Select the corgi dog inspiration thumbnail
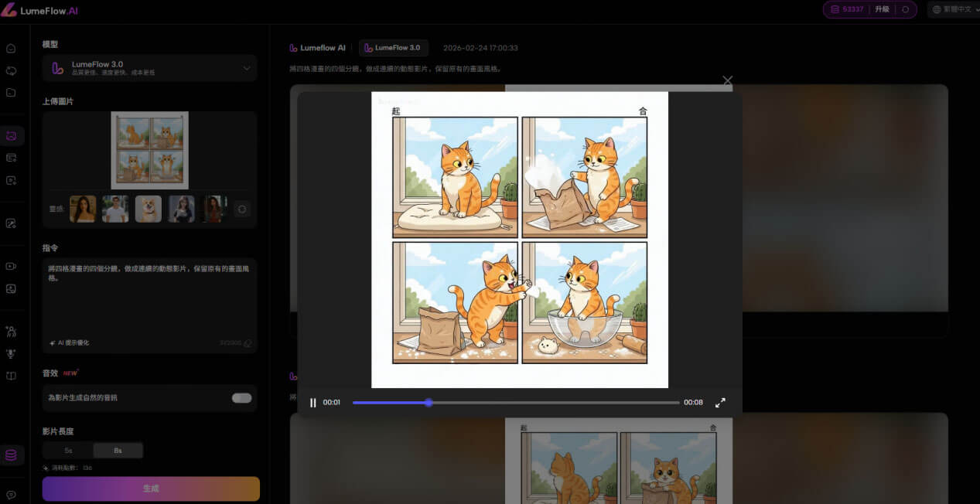The image size is (980, 504). pyautogui.click(x=149, y=209)
